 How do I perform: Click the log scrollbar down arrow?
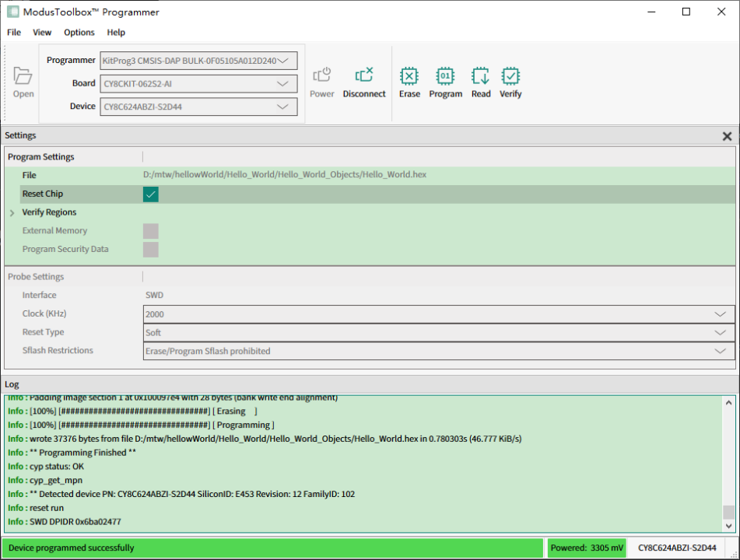point(728,526)
